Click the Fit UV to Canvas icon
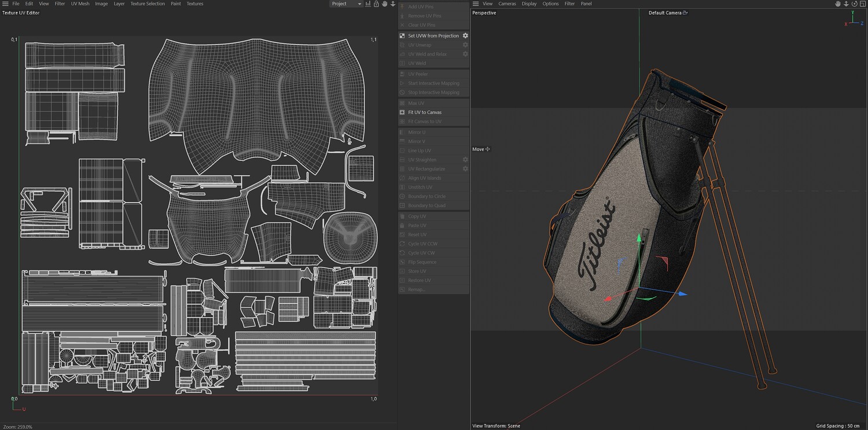This screenshot has height=430, width=868. point(403,112)
